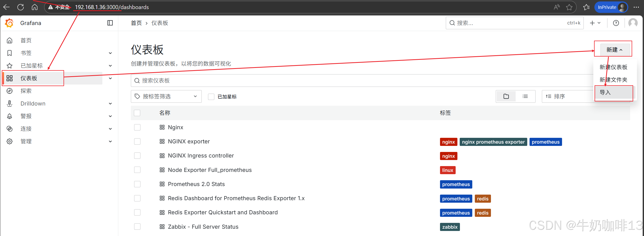644x236 pixels.
Task: Expand the 仪表板 section chevron
Action: pos(110,78)
